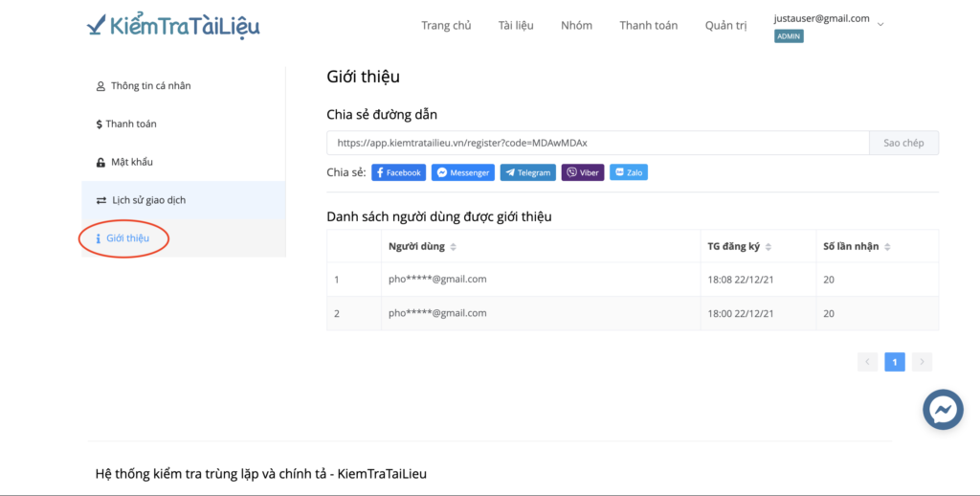Share the link via Messenger
Screen dimensions: 980x496
pyautogui.click(x=463, y=172)
